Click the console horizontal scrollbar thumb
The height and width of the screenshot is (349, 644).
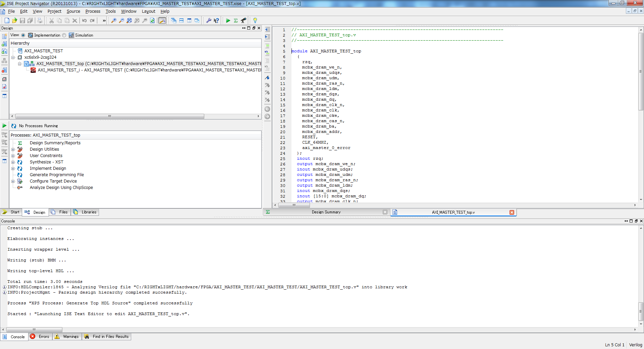(x=34, y=330)
